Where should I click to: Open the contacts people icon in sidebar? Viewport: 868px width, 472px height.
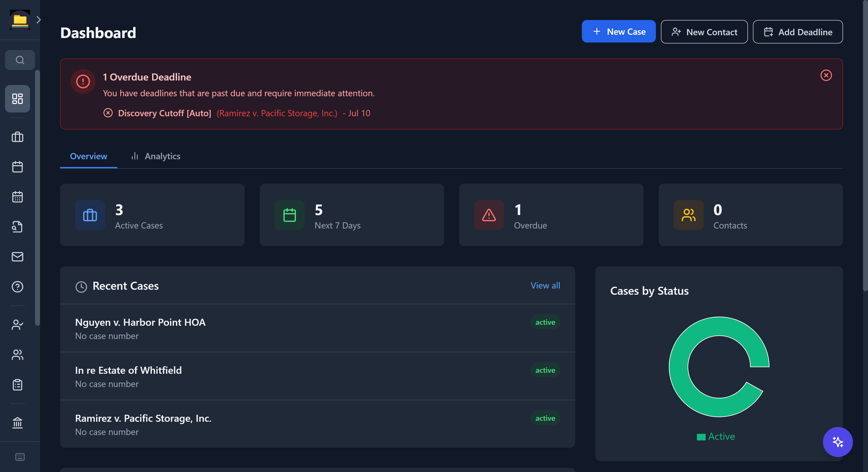18,354
